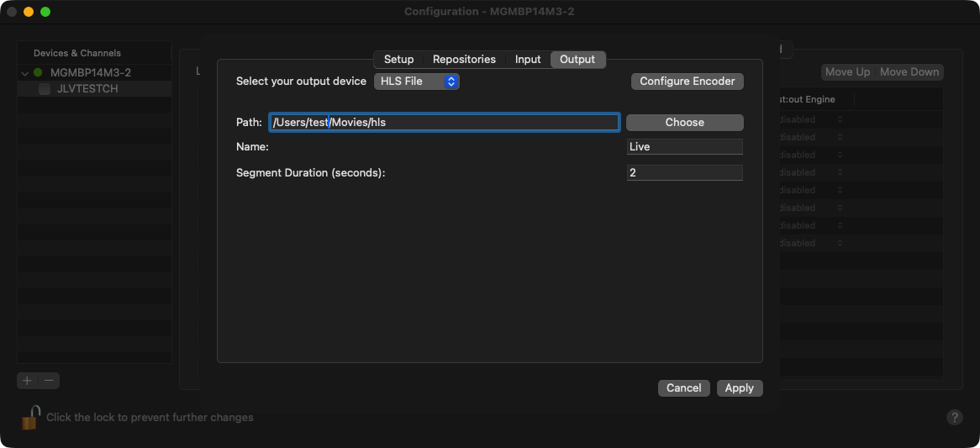Click the lock icon to prevent changes

pos(31,417)
